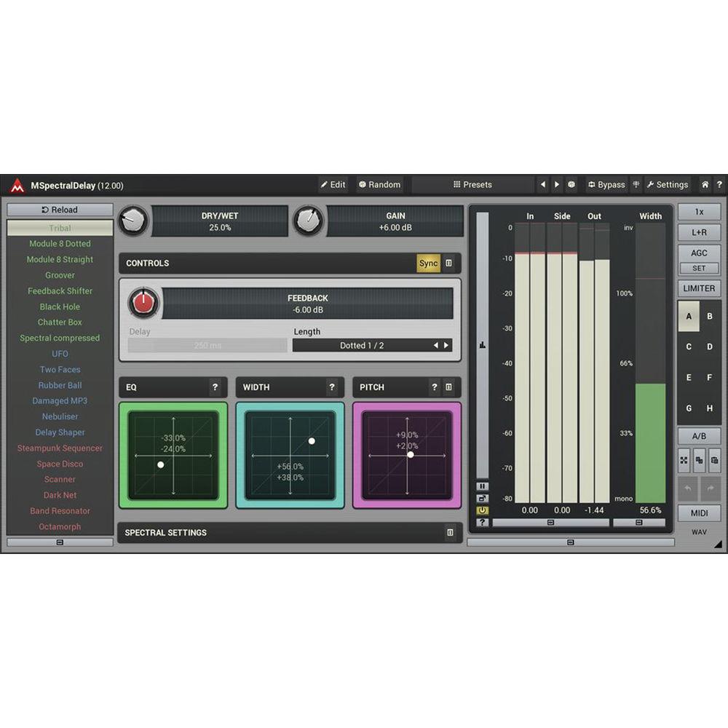Click the Controls panel menu icon
The width and height of the screenshot is (728, 728).
click(x=449, y=264)
